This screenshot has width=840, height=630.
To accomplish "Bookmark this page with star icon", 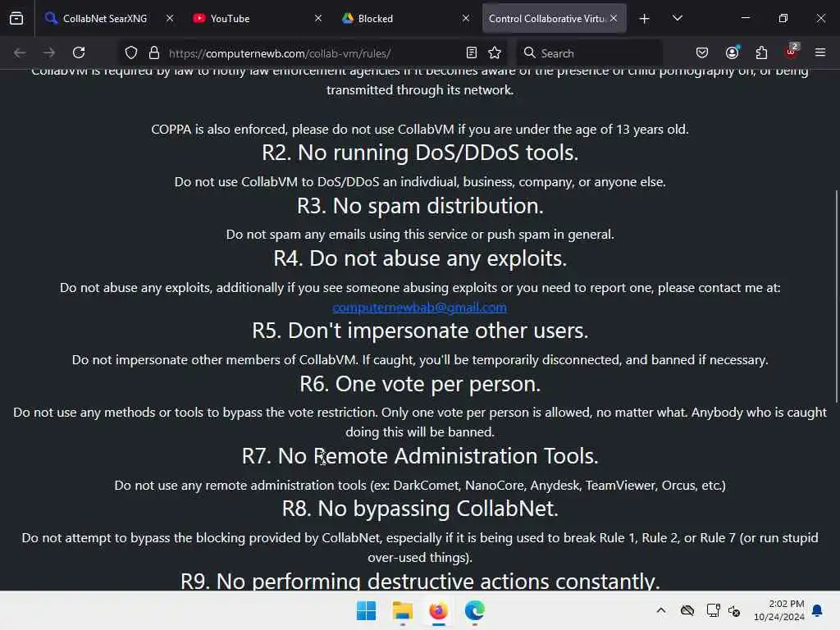I will click(495, 52).
